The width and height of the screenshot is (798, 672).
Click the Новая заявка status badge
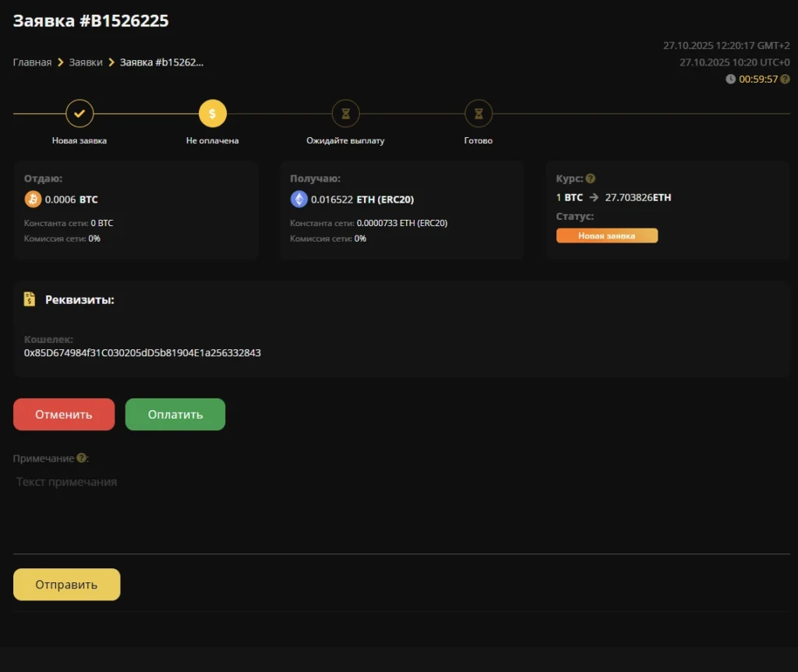[606, 235]
